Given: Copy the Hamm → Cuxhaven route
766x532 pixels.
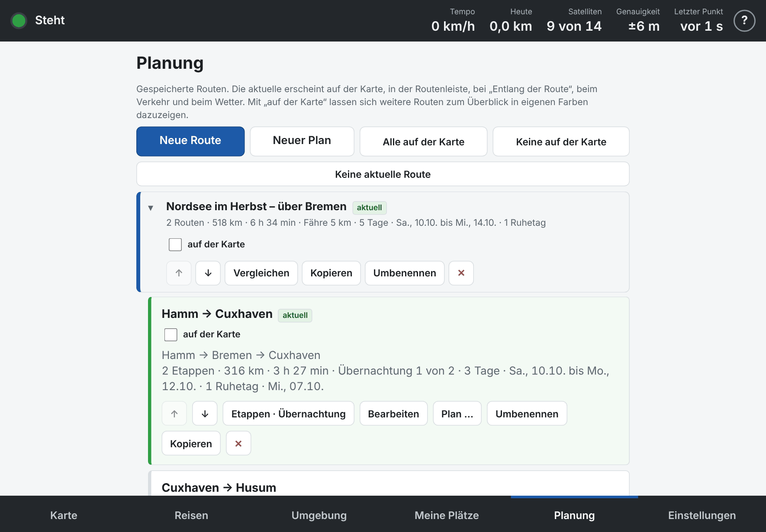Looking at the screenshot, I should click(x=191, y=443).
